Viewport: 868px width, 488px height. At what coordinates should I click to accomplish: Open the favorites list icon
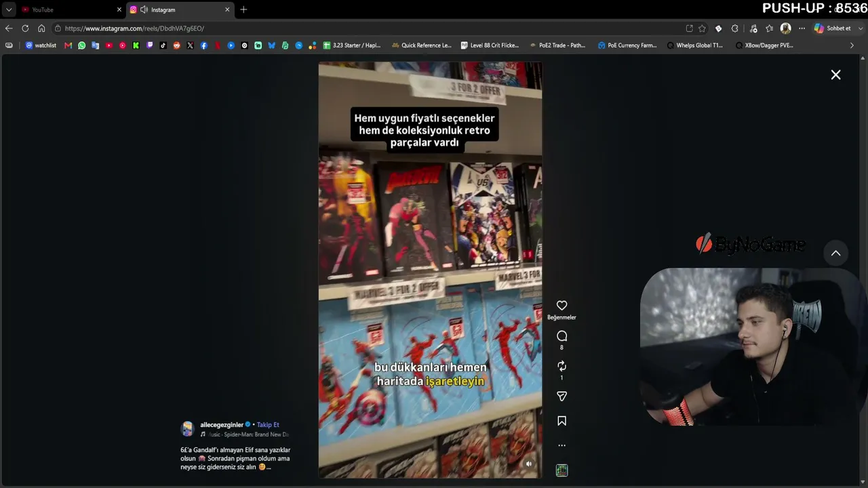point(769,28)
